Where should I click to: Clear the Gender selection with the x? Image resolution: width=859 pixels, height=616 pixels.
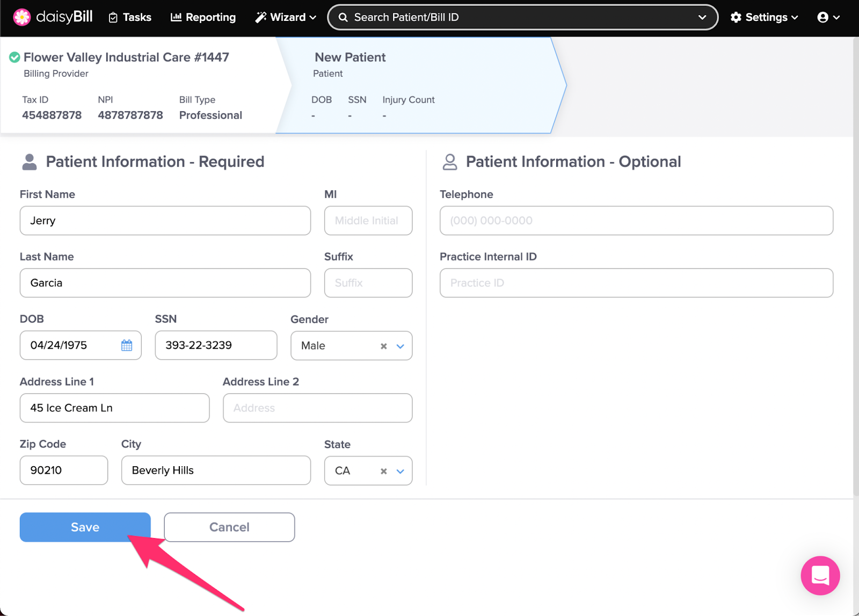[383, 346]
